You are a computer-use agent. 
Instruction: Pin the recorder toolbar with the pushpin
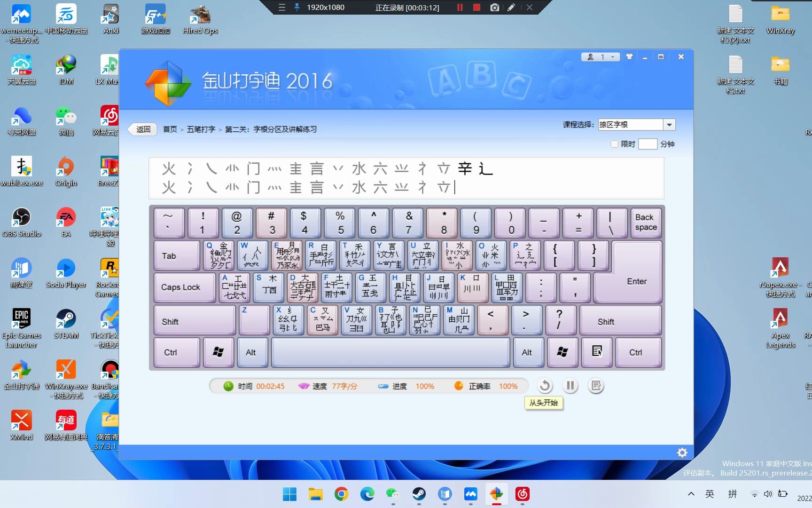pos(297,8)
